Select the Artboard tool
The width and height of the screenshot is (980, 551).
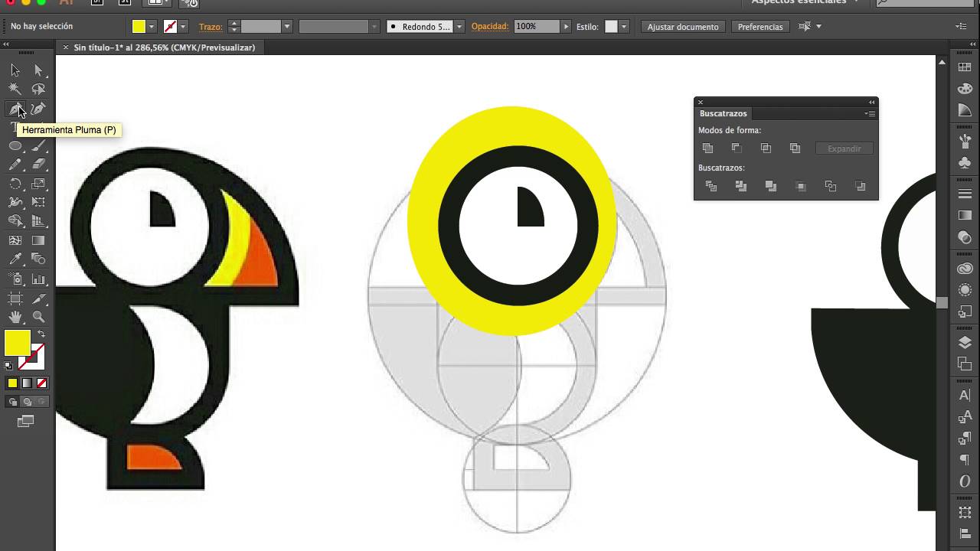[x=15, y=298]
